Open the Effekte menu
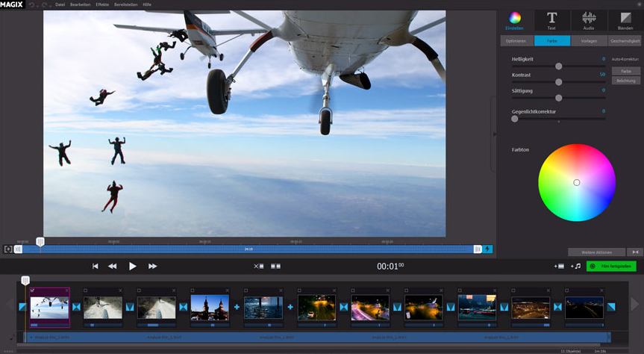Screen dimensions: 644x354 (102, 4)
